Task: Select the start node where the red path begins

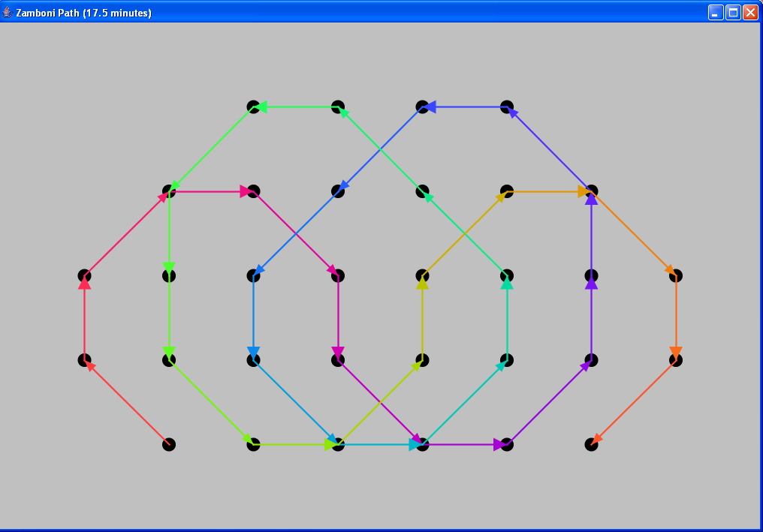Action: tap(169, 444)
